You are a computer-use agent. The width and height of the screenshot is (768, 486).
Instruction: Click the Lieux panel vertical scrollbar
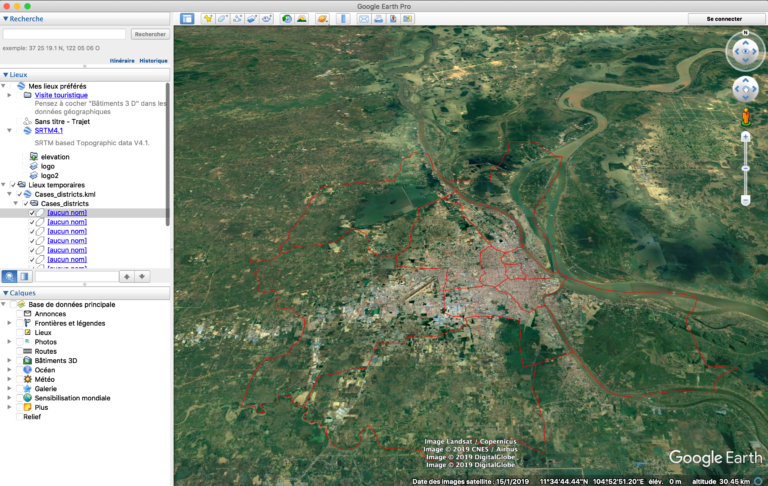[x=168, y=154]
